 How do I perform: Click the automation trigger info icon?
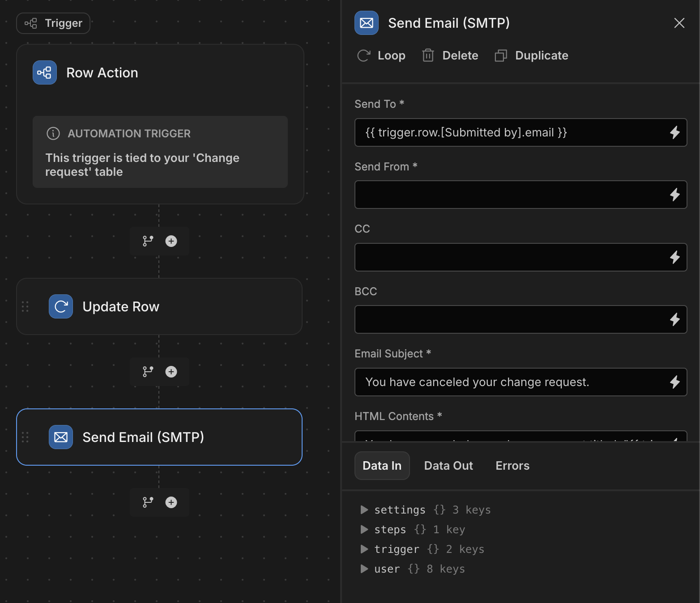(x=53, y=133)
